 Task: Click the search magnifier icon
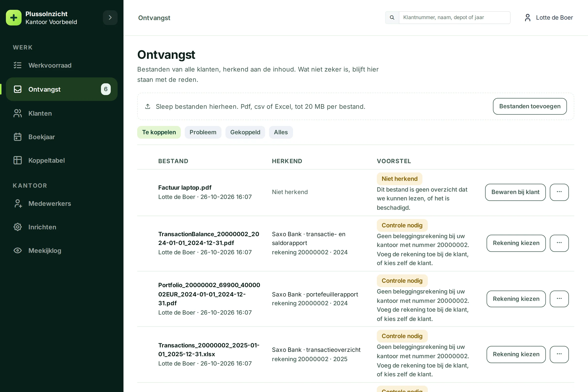point(392,17)
